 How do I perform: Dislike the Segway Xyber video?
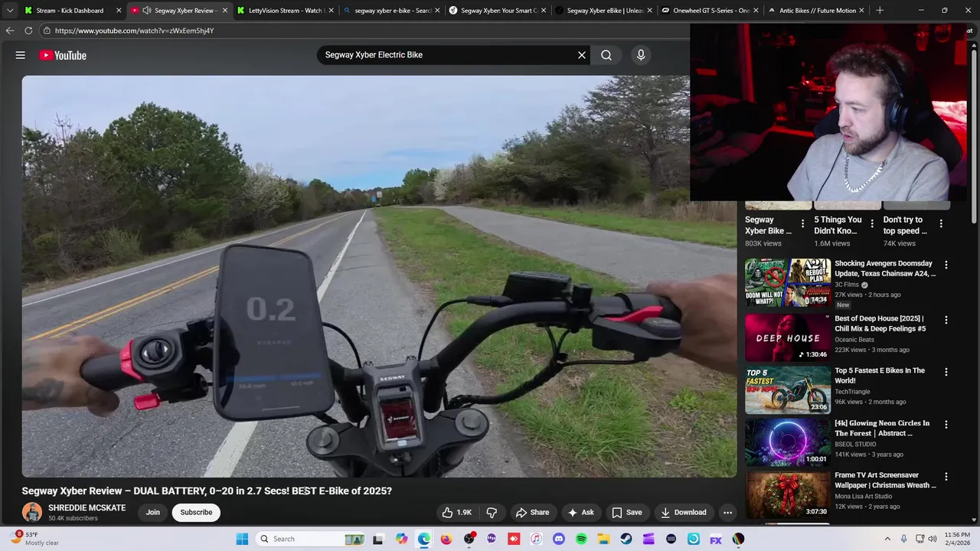pyautogui.click(x=492, y=513)
